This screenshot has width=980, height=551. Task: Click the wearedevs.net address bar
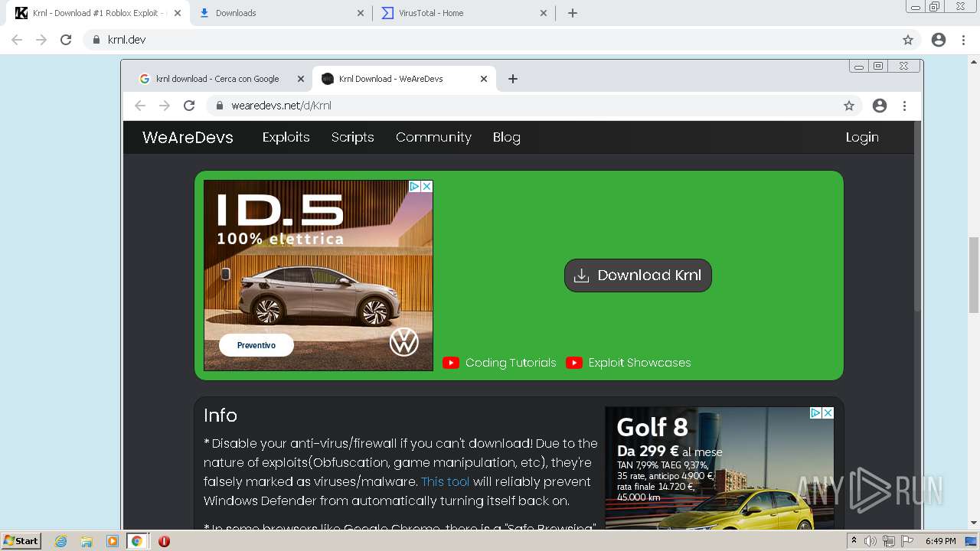(534, 106)
